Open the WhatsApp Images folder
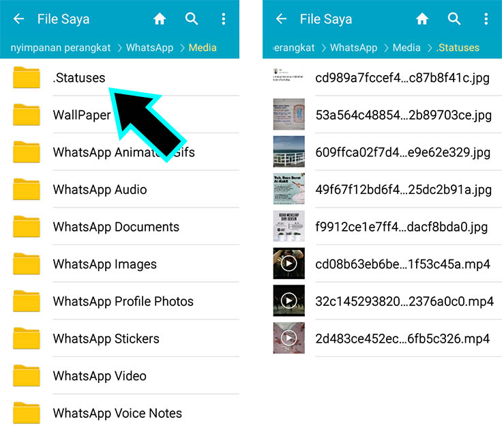 coord(104,264)
